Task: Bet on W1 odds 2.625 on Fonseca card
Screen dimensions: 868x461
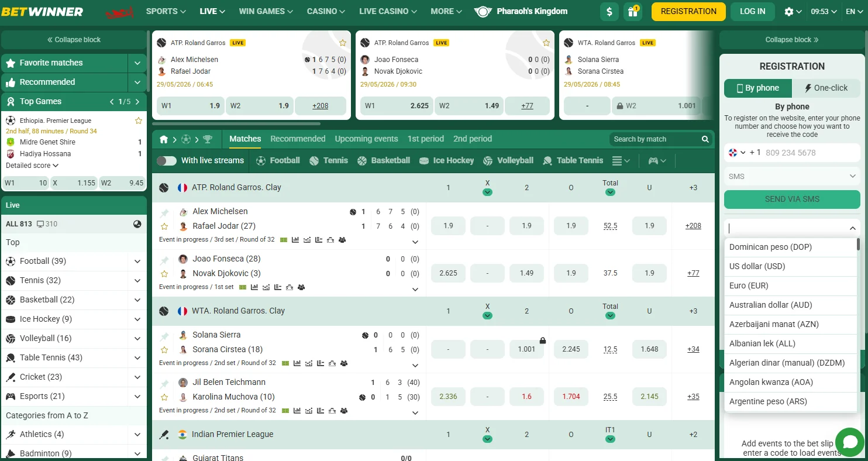Action: click(x=397, y=106)
